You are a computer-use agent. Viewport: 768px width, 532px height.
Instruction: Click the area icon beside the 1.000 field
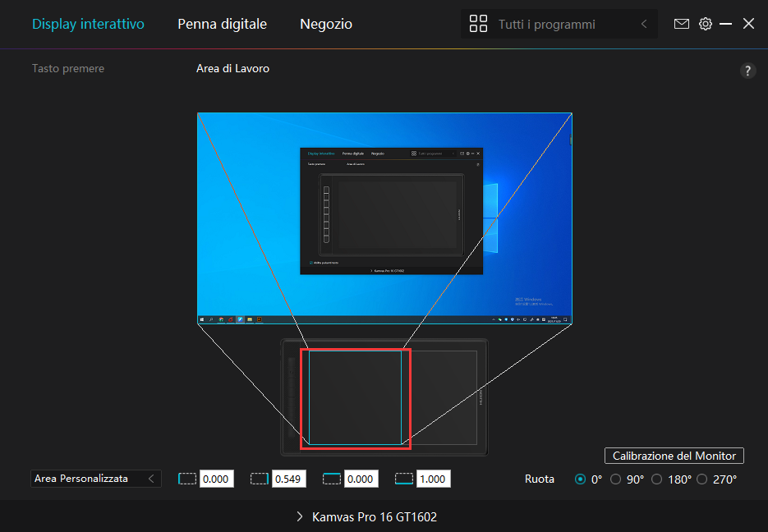click(404, 479)
